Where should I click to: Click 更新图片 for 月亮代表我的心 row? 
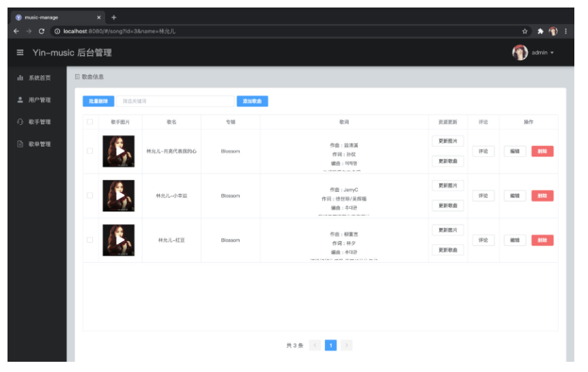(x=448, y=141)
